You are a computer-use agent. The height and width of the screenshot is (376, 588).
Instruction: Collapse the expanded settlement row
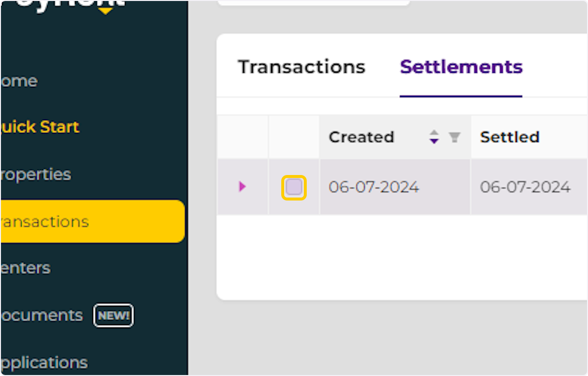[242, 187]
